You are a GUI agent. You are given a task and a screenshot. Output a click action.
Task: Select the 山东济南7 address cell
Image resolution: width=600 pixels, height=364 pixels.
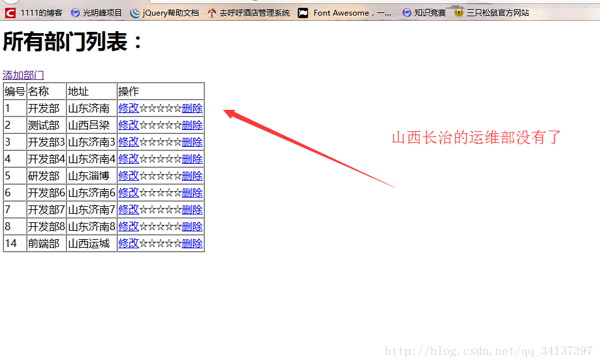click(x=92, y=209)
